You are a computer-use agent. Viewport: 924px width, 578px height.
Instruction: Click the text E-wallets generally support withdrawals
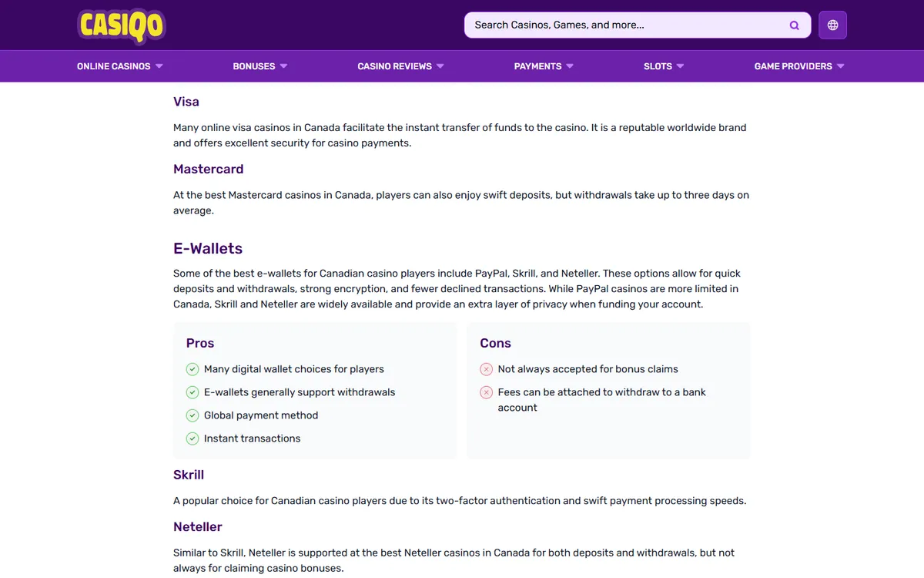tap(300, 392)
